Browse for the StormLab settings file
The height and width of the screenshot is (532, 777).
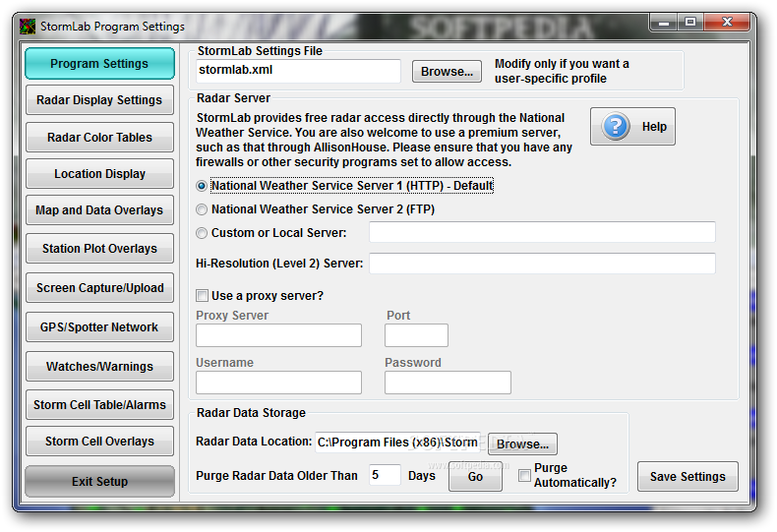click(447, 72)
